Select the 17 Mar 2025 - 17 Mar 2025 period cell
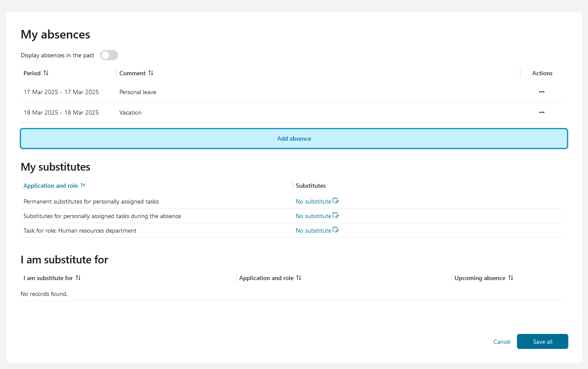The height and width of the screenshot is (369, 588). click(61, 92)
